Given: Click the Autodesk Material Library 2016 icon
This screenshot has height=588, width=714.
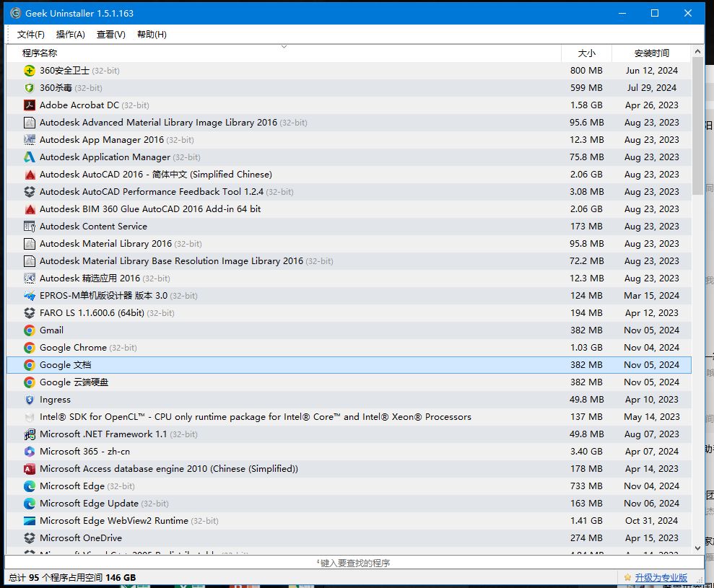Looking at the screenshot, I should 29,243.
